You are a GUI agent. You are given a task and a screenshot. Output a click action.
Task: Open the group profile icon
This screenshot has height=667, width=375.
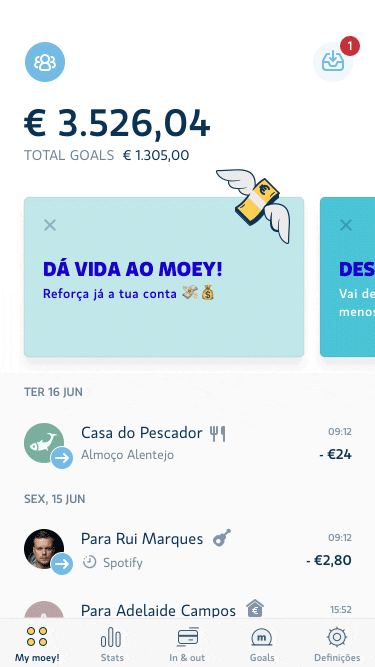(x=45, y=62)
